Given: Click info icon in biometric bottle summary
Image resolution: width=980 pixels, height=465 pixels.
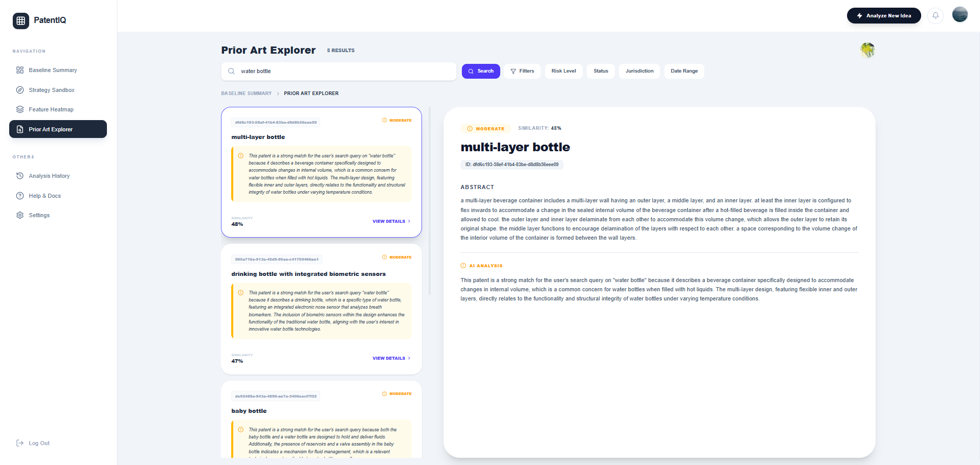Looking at the screenshot, I should pyautogui.click(x=241, y=293).
